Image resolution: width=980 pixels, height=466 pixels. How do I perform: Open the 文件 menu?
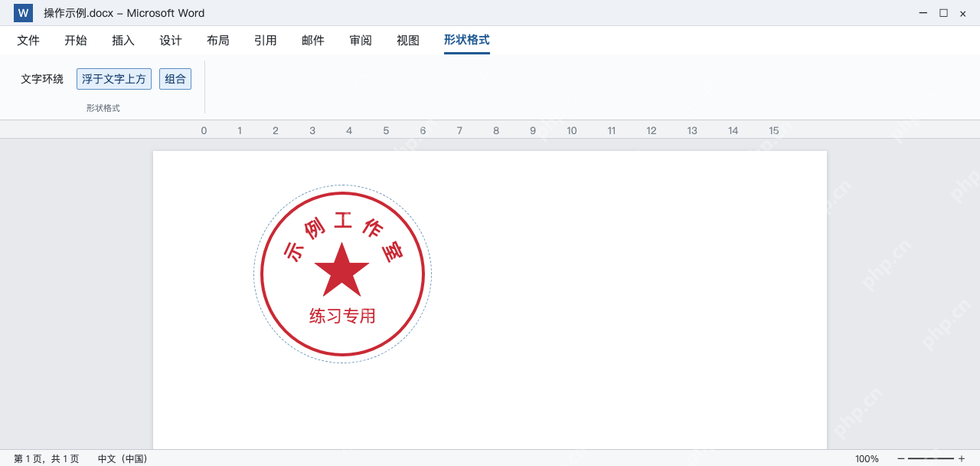[x=28, y=41]
